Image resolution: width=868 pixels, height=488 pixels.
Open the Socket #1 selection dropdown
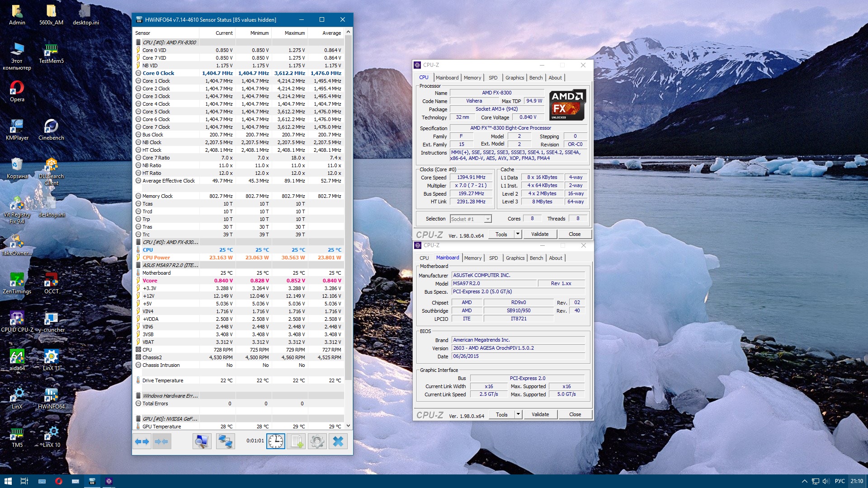pos(487,219)
